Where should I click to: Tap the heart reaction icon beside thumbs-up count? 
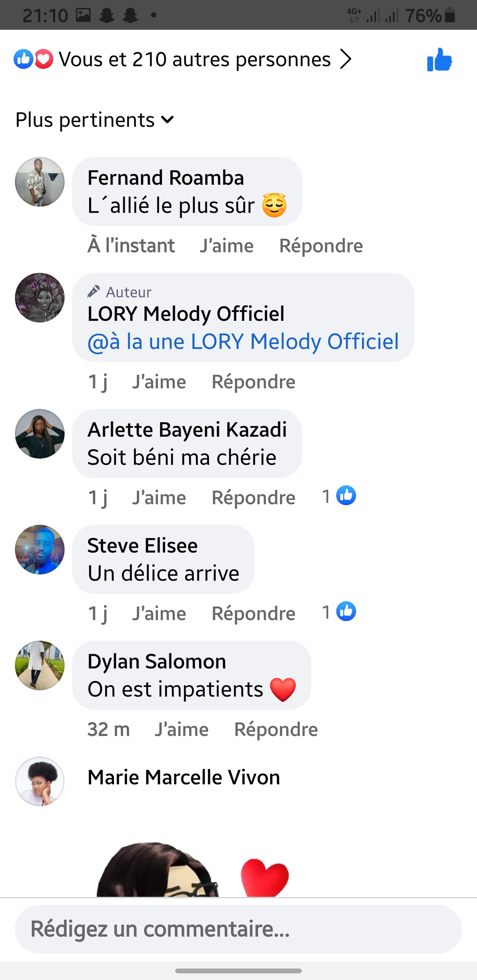tap(44, 59)
